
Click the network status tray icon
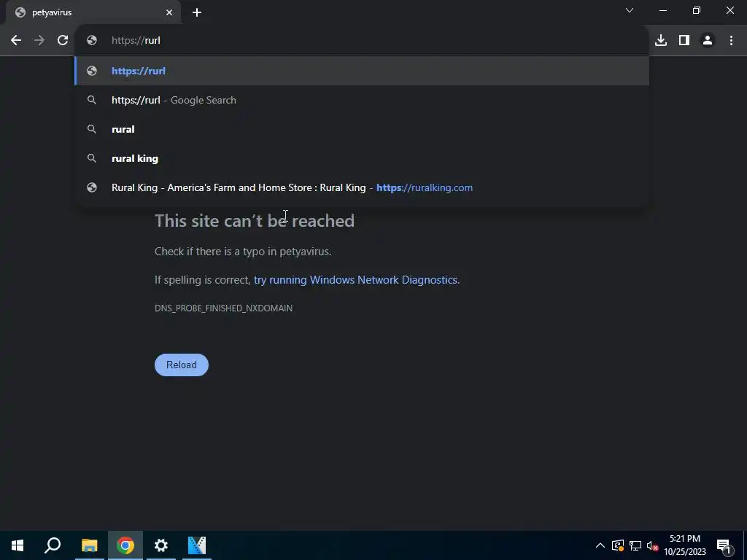(635, 545)
